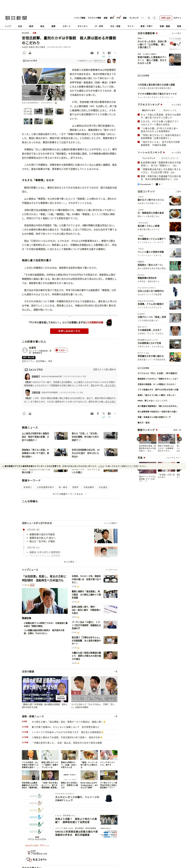
Task: Click the photo-gallery icon beside the main photo caption
Action: [x=56, y=103]
